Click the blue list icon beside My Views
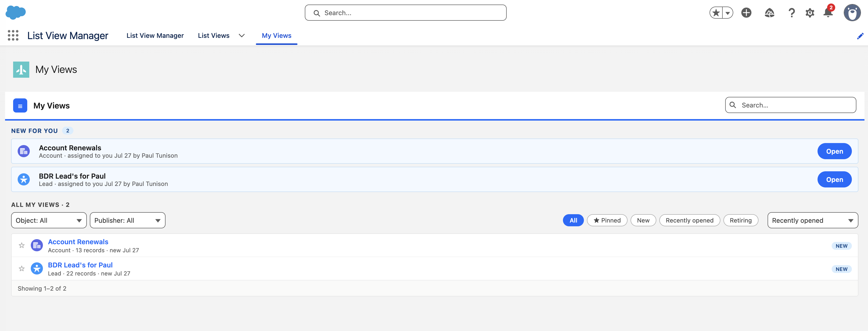This screenshot has height=331, width=868. [20, 105]
